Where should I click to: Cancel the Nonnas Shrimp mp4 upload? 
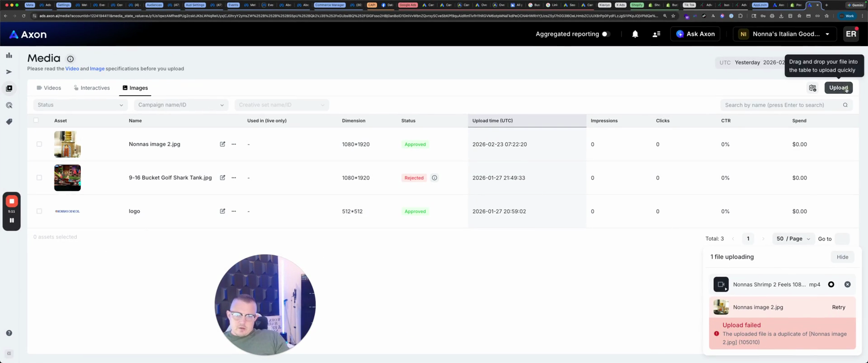point(847,284)
